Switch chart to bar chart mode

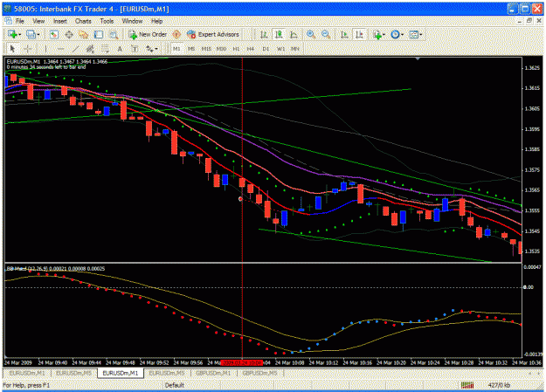264,34
